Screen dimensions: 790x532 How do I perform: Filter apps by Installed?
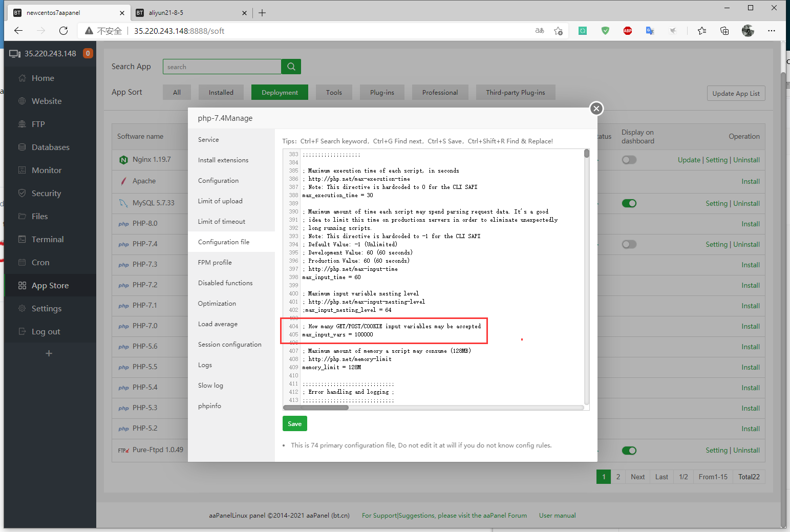tap(221, 92)
